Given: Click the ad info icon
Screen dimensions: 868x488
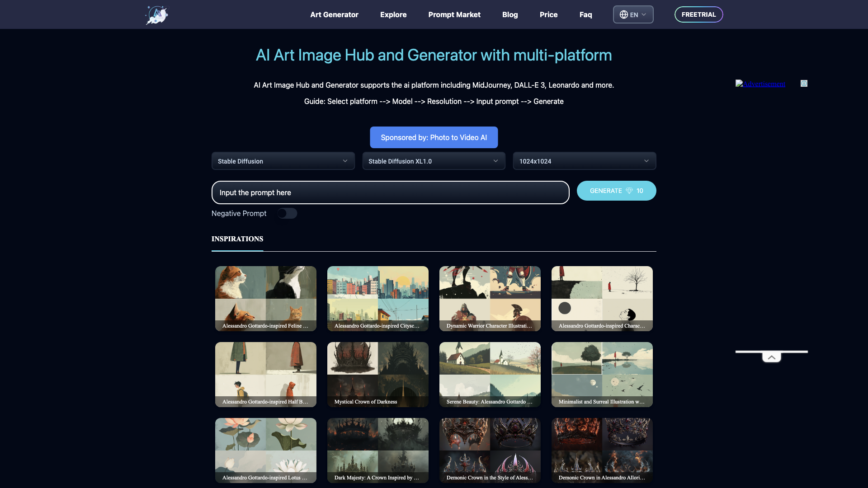Looking at the screenshot, I should (804, 84).
